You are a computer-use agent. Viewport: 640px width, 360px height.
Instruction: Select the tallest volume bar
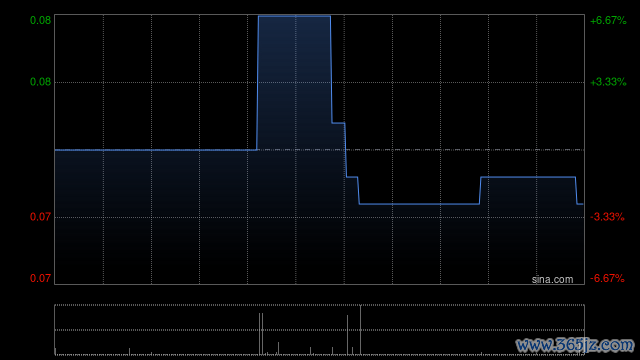360,330
